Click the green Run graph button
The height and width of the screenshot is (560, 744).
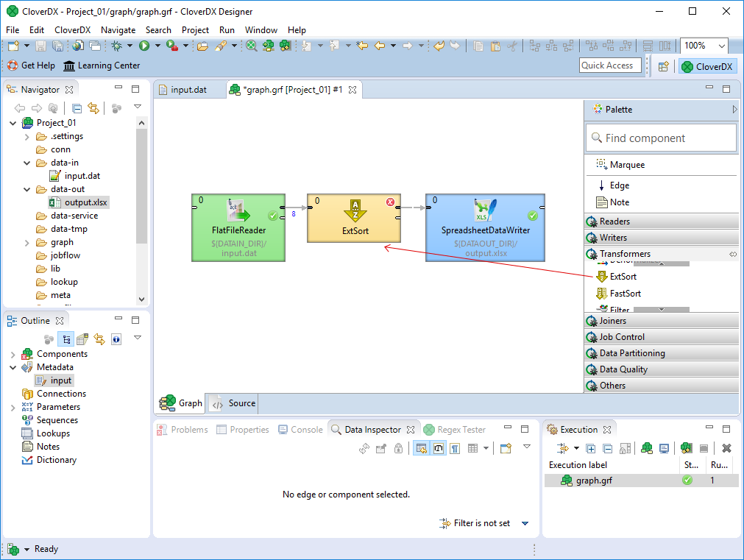144,46
